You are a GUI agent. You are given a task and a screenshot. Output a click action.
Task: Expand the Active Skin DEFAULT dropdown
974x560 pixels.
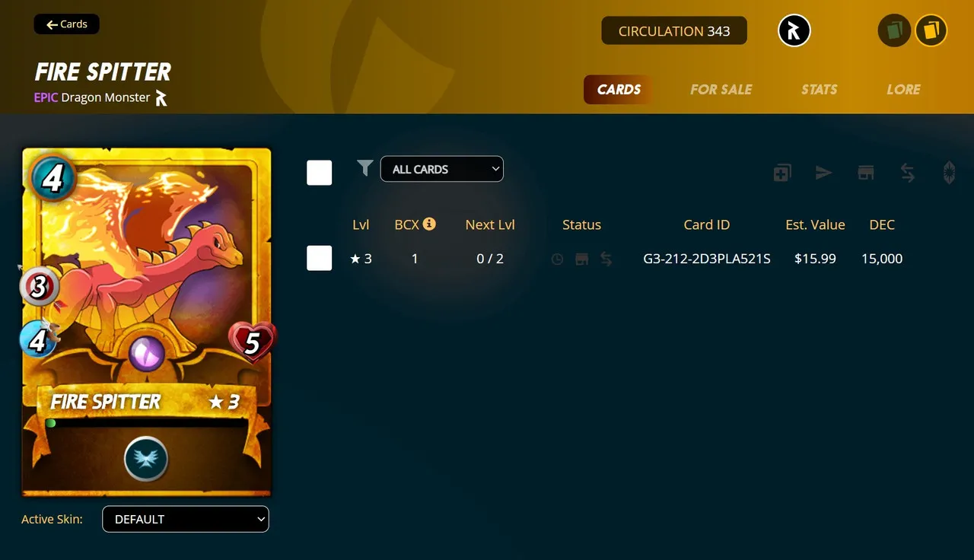(x=186, y=519)
